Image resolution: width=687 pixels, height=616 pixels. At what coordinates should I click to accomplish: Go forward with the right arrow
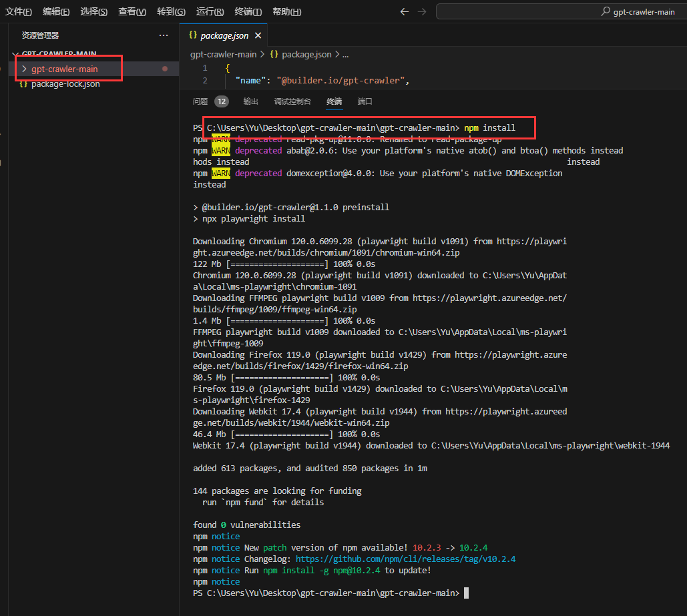(x=422, y=12)
